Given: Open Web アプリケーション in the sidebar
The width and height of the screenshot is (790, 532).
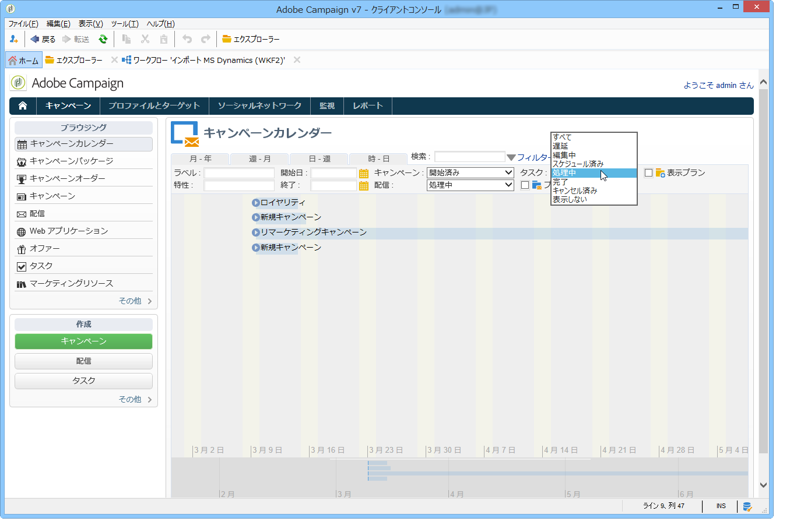Looking at the screenshot, I should point(83,231).
